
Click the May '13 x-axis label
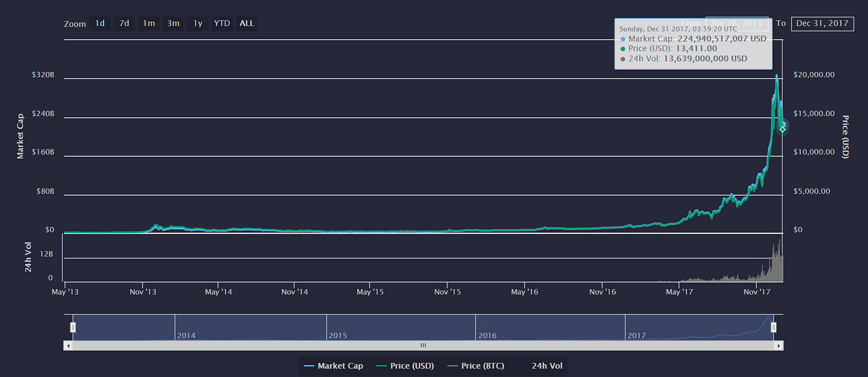(x=66, y=291)
